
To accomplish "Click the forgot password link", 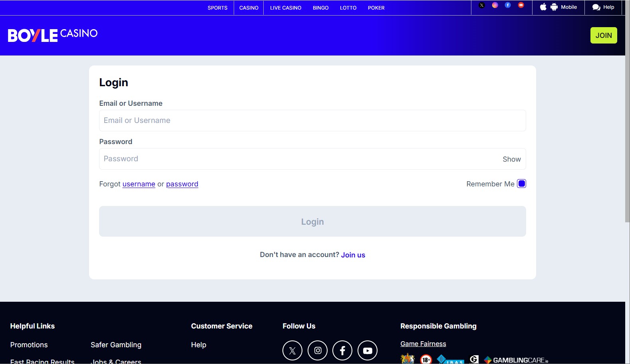I will click(x=182, y=184).
